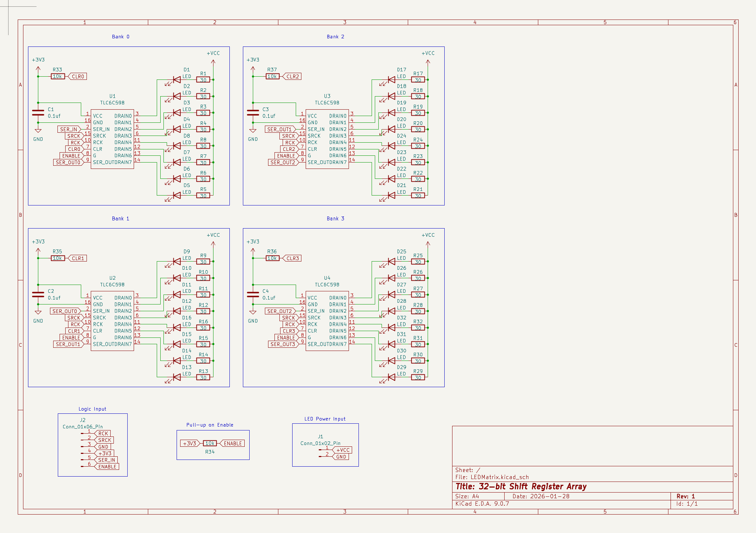Select decoupling capacitor C1 0.1uf
Screen dimensions: 756x533
[x=38, y=113]
